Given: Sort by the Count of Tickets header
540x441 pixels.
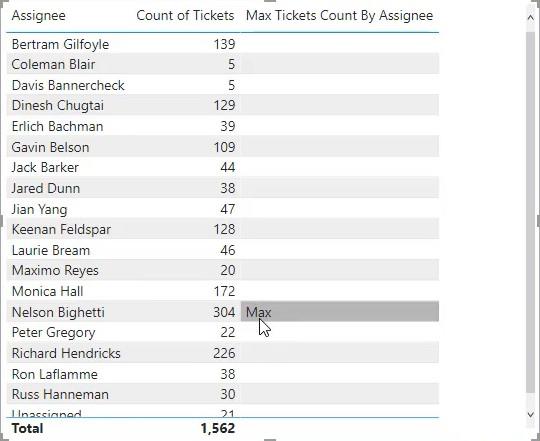Looking at the screenshot, I should 185,16.
